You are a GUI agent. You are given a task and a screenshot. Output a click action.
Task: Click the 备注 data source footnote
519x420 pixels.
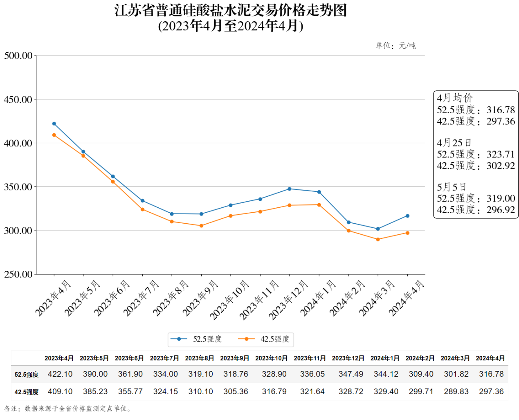[67, 409]
